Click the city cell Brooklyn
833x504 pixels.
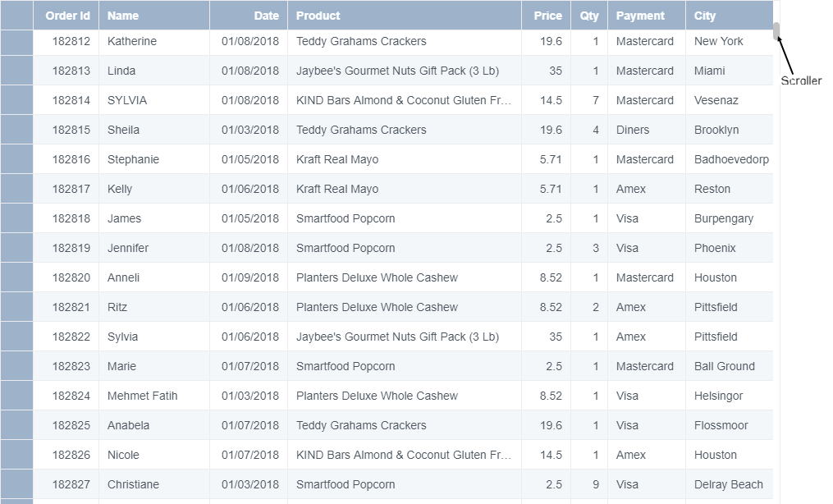pyautogui.click(x=730, y=131)
